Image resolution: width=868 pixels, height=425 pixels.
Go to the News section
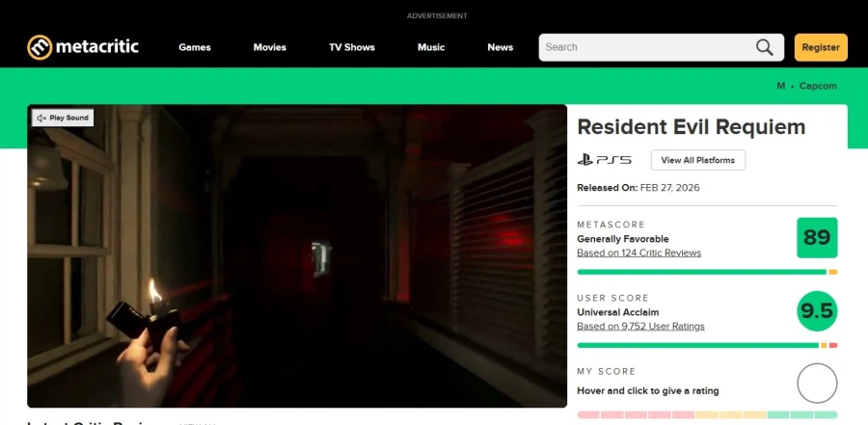501,47
